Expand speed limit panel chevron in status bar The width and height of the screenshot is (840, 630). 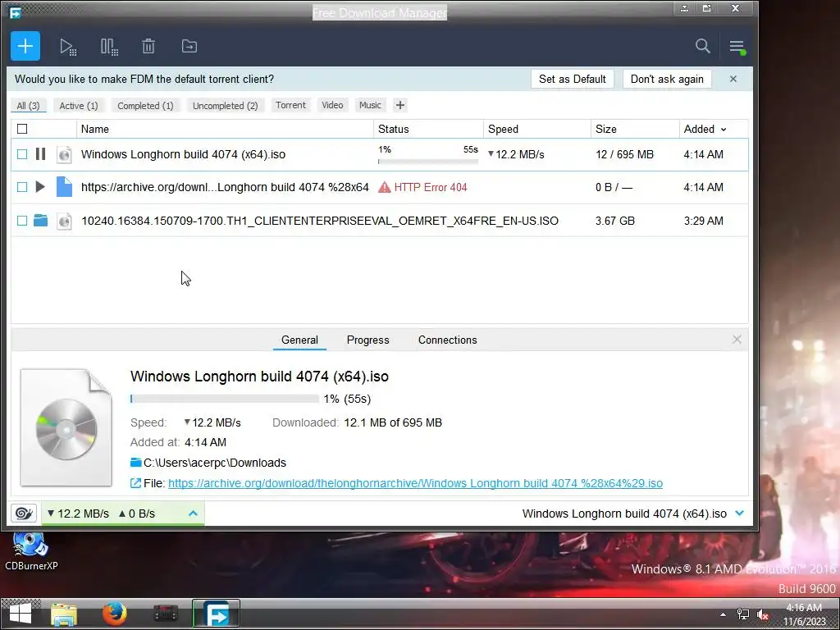[x=193, y=514]
